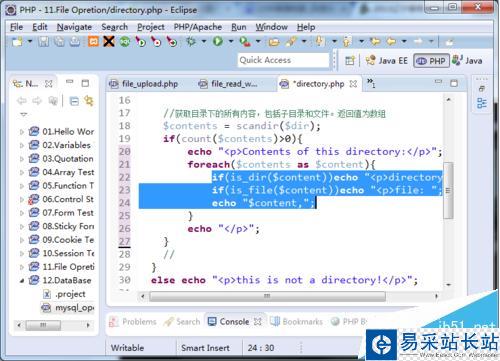This screenshot has width=500, height=361.
Task: Switch to file_upload.php tab
Action: [144, 83]
